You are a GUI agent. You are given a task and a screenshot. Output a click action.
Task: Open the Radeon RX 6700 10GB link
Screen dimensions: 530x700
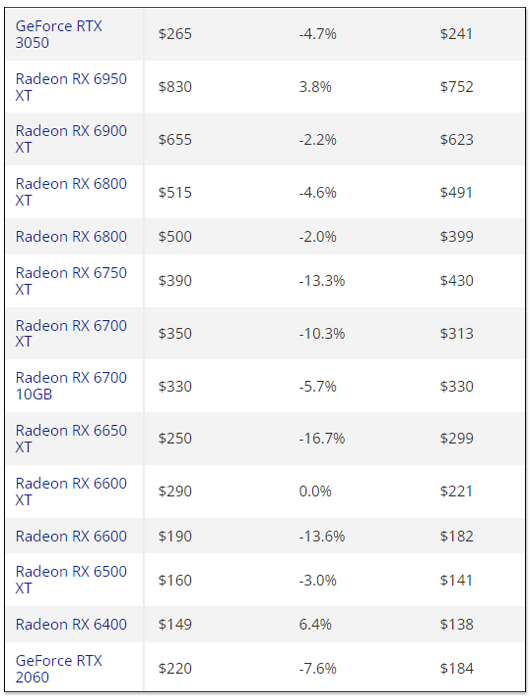pos(71,386)
